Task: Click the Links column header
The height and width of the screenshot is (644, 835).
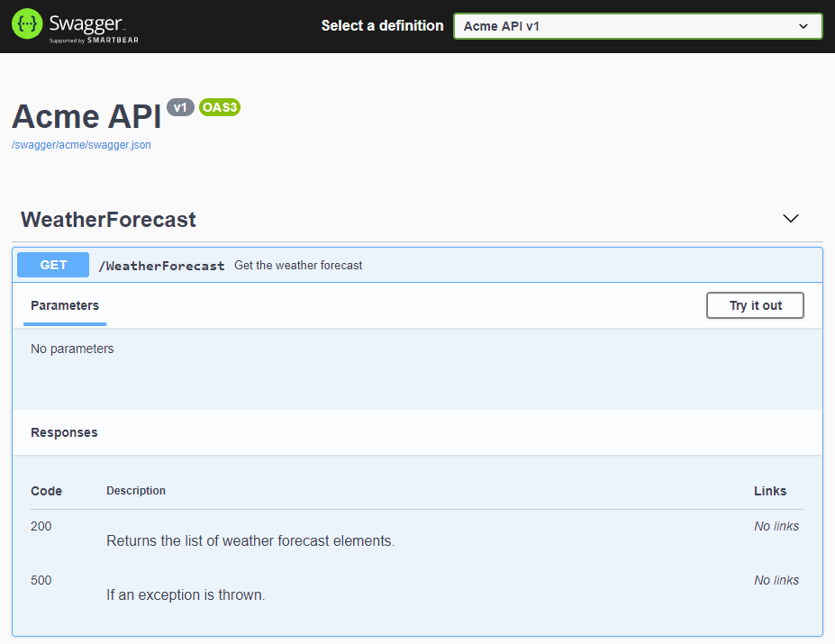Action: (770, 491)
